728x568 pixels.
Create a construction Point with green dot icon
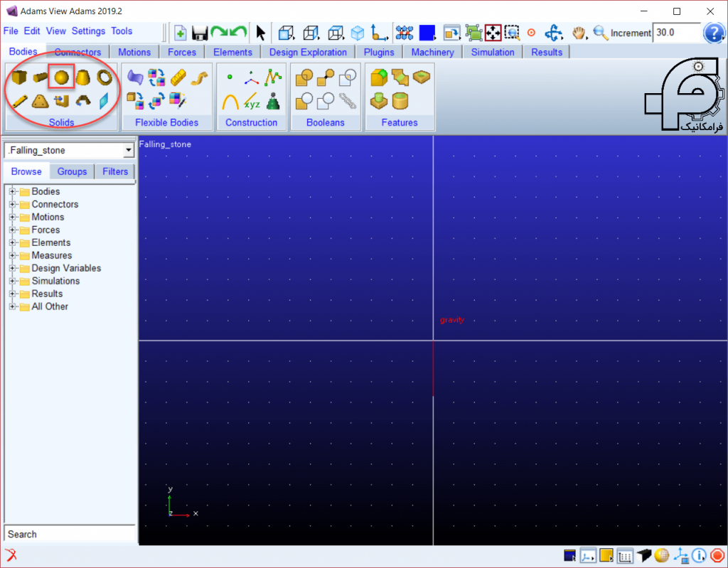230,77
